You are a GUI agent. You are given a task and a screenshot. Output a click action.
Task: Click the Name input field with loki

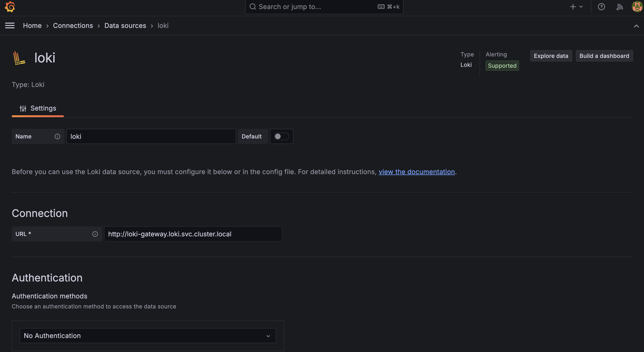tap(151, 136)
